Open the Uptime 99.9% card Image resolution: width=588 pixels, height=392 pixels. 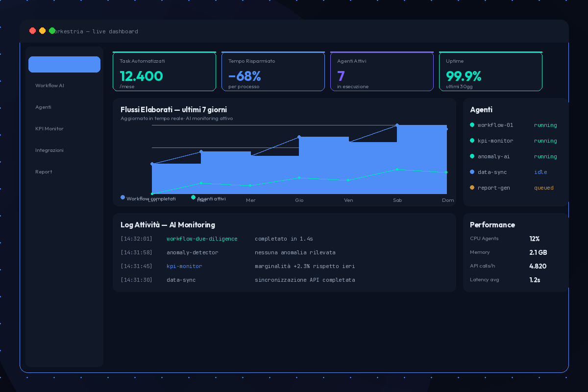pos(490,72)
